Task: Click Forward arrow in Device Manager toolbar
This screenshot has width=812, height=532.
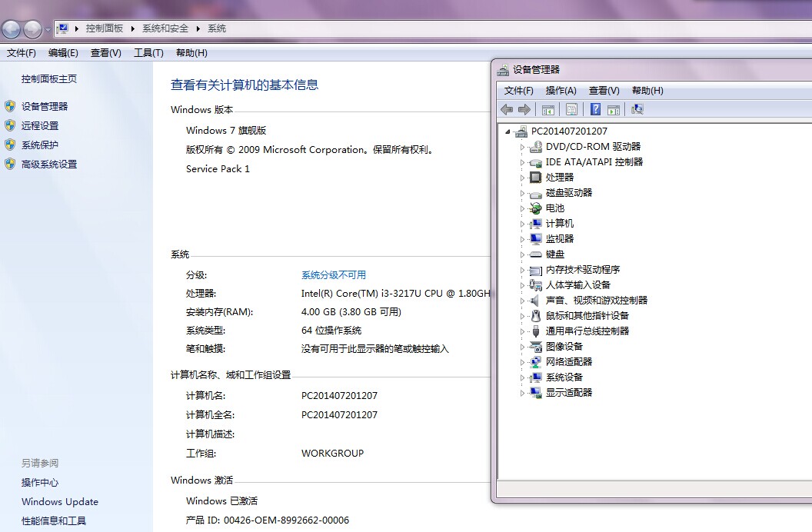Action: coord(524,109)
